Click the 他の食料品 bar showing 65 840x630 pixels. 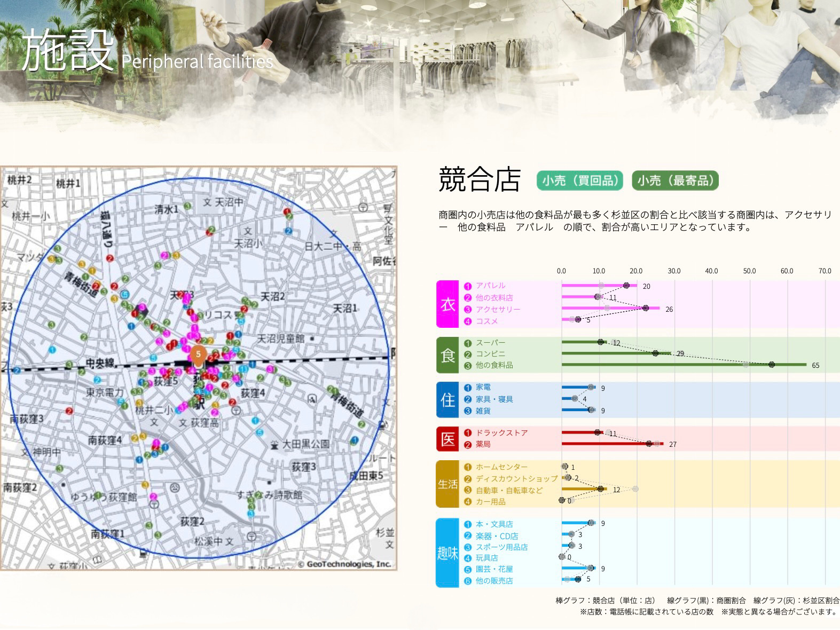pyautogui.click(x=684, y=365)
